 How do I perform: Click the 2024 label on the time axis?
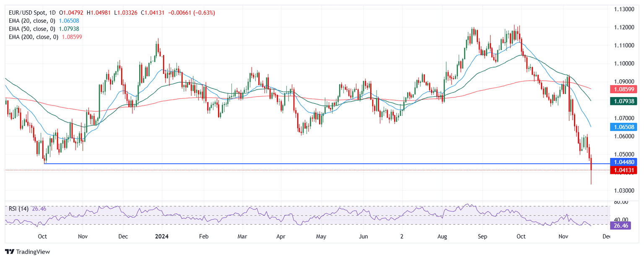[162, 236]
